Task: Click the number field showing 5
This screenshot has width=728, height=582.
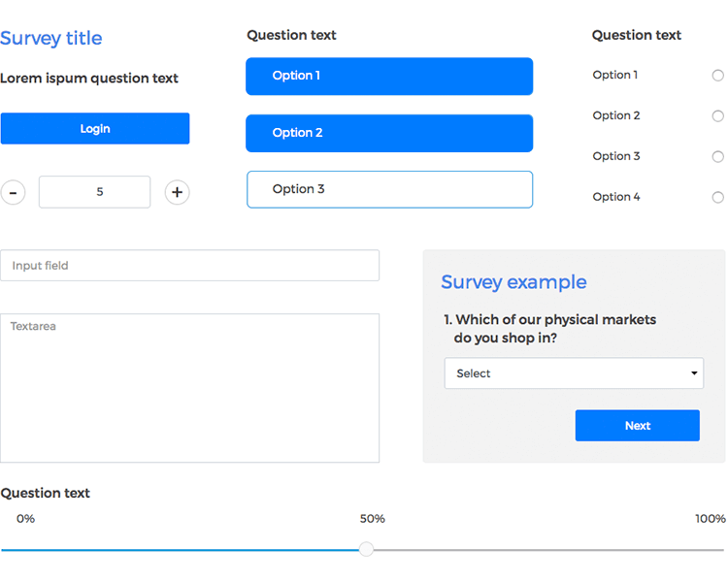Action: coord(95,192)
